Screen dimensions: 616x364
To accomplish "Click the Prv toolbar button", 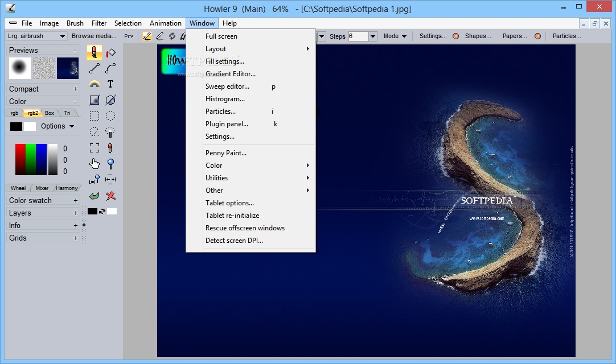I will (129, 36).
